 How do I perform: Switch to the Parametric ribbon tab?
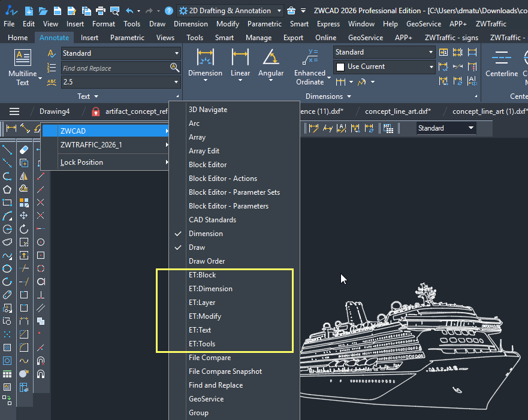click(x=127, y=38)
